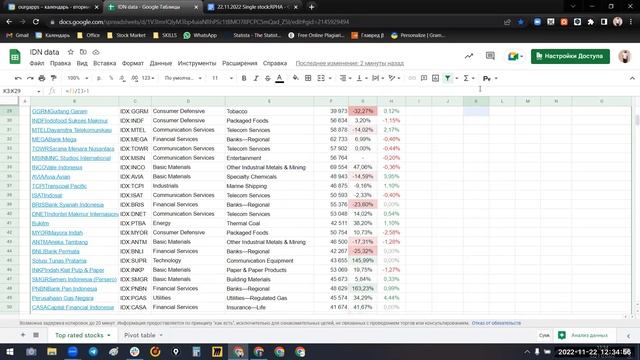The width and height of the screenshot is (640, 360).
Task: Click the formula bar input
Action: (x=347, y=91)
